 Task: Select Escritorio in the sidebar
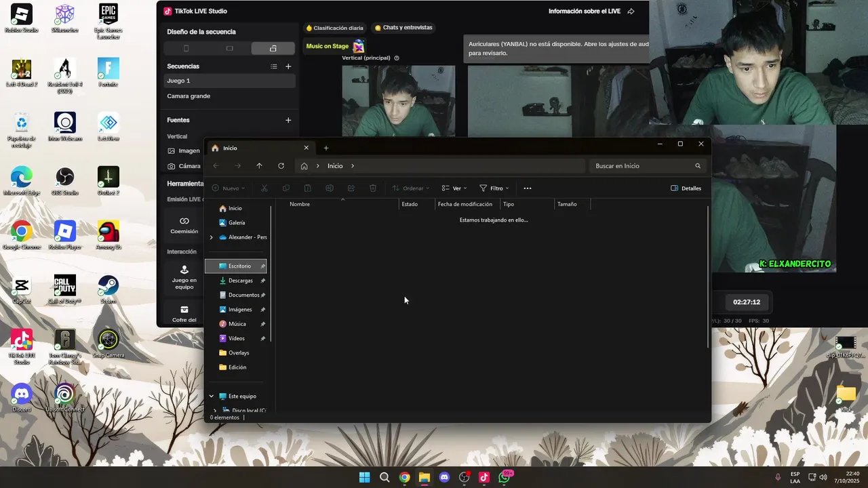236,266
